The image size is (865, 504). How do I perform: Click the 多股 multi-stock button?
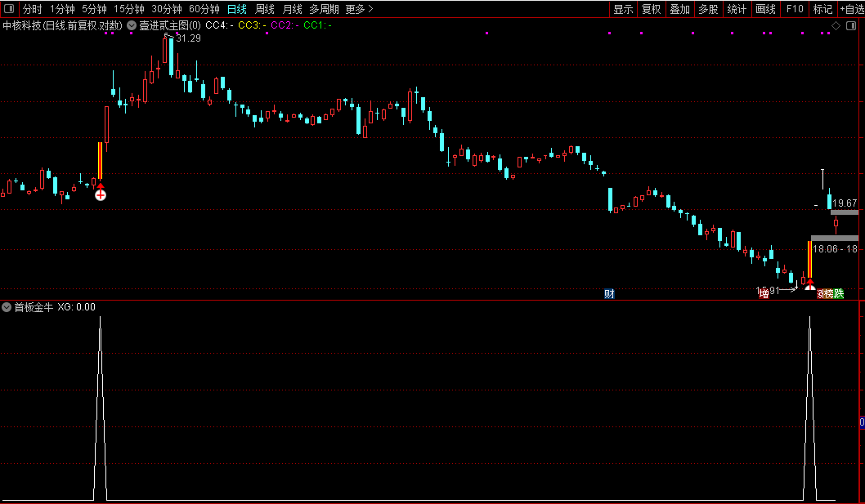tap(708, 9)
